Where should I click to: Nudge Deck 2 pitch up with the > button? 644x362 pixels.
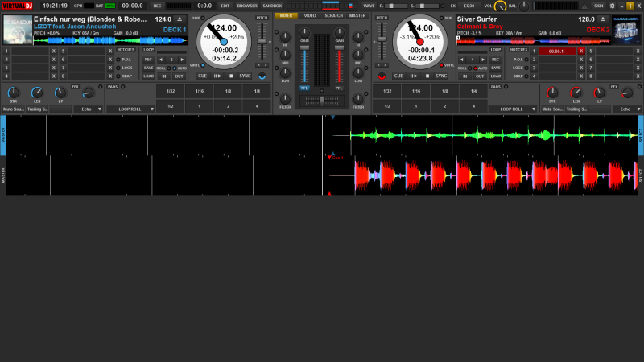coord(386,65)
